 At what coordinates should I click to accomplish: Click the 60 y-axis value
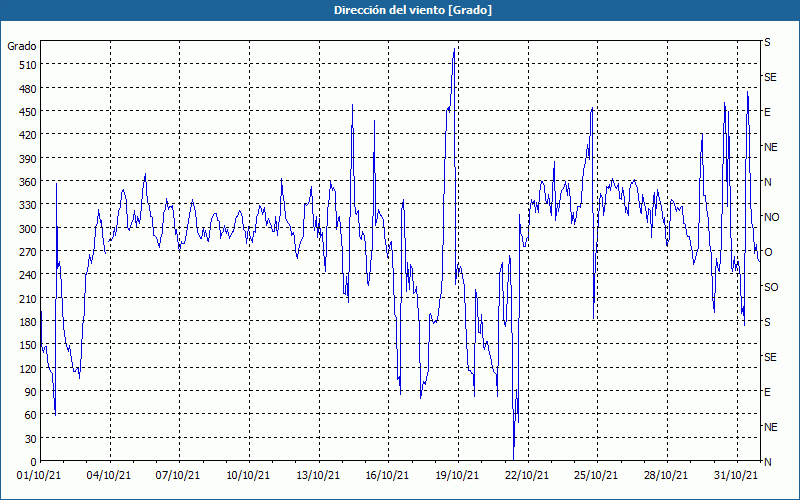tap(30, 415)
